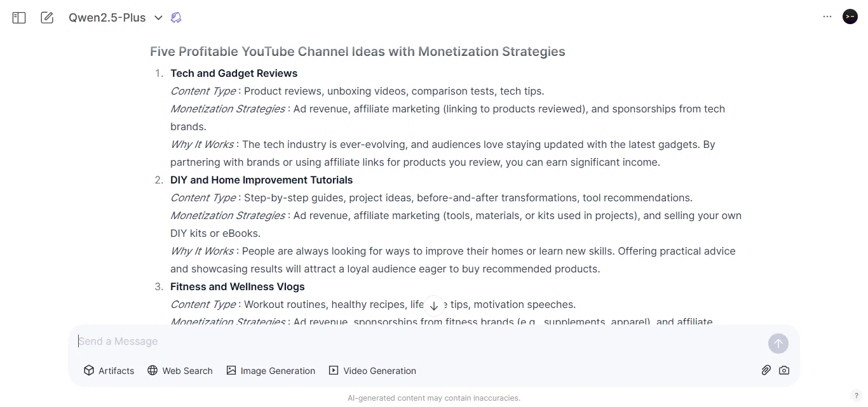The width and height of the screenshot is (868, 407).
Task: Collapse the chat sidebar
Action: click(x=18, y=17)
